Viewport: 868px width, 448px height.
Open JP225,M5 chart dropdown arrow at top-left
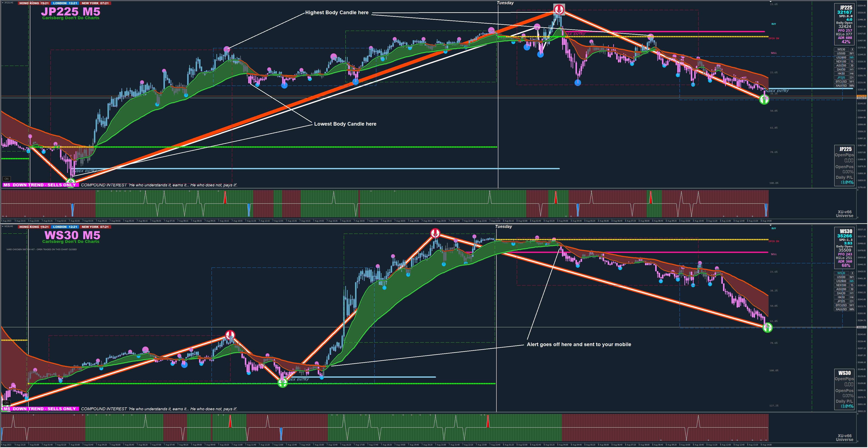click(x=2, y=3)
